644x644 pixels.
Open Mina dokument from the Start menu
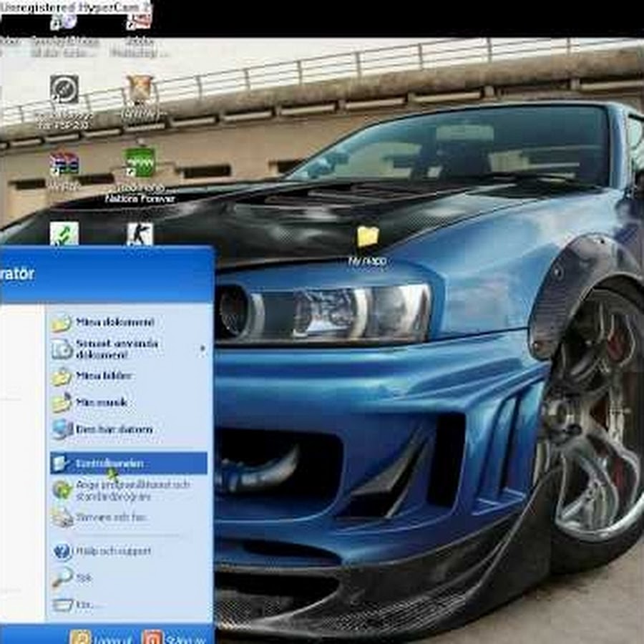pos(114,323)
